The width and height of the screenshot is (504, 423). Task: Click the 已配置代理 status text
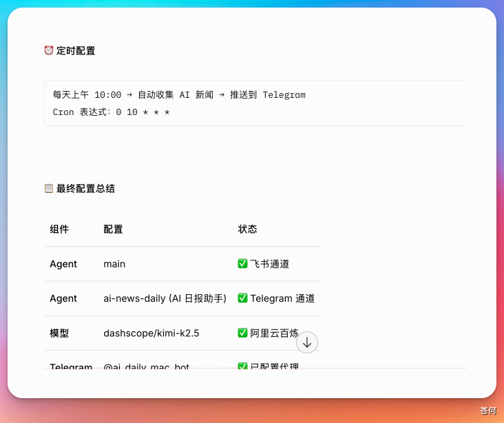coord(275,366)
